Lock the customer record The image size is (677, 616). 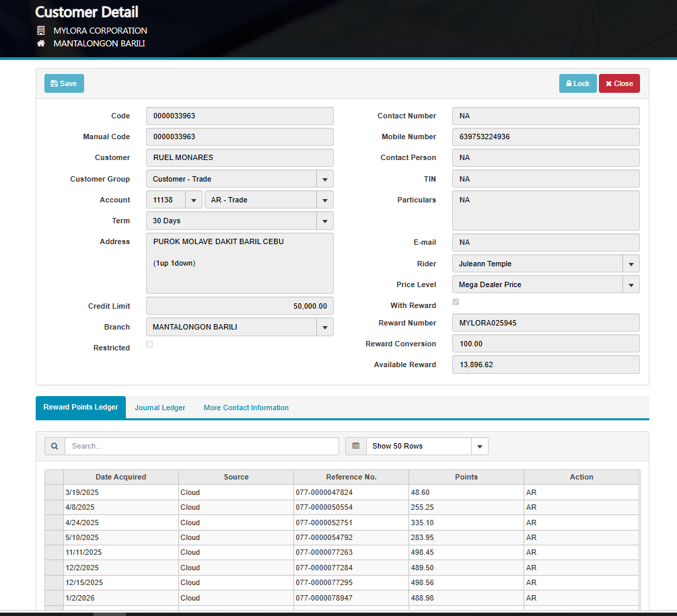click(x=577, y=83)
